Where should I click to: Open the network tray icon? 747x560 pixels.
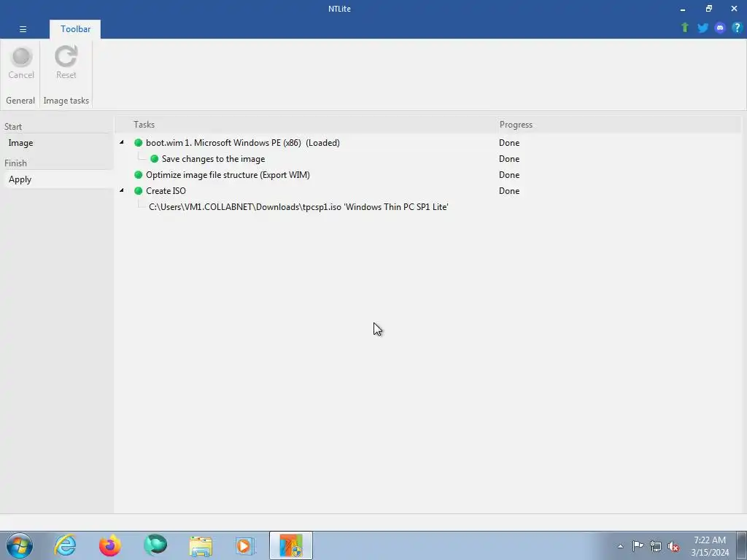coord(656,546)
